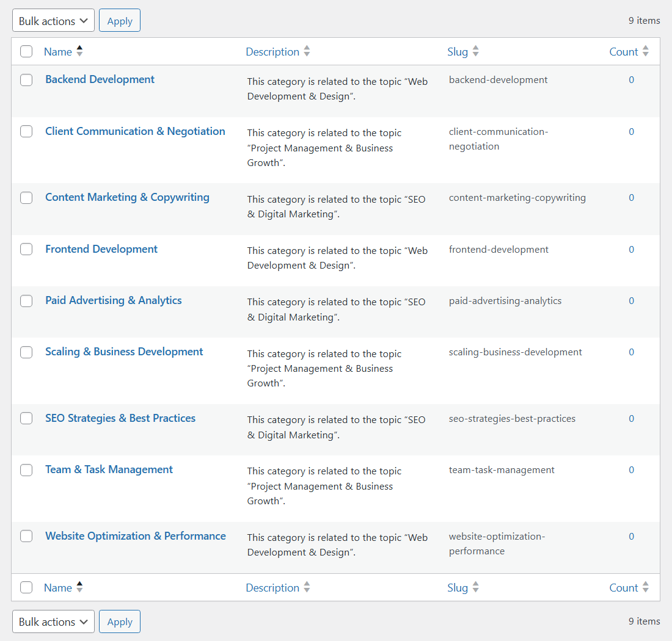Click count 0 for SEO Strategies row
Screen dimensions: 672x641
631,418
